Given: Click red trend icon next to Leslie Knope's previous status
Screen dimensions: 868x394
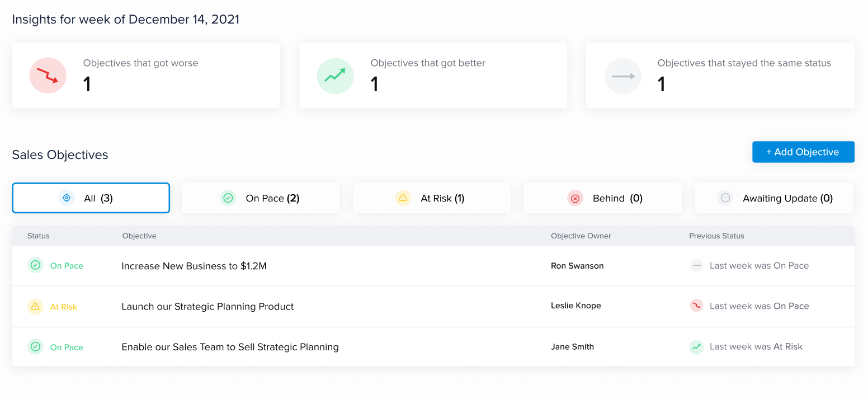Looking at the screenshot, I should click(x=696, y=306).
